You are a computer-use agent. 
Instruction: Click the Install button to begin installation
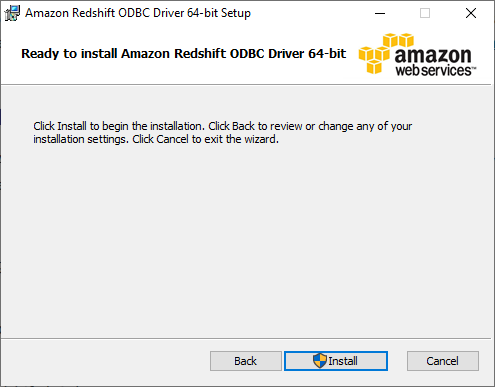pyautogui.click(x=336, y=361)
